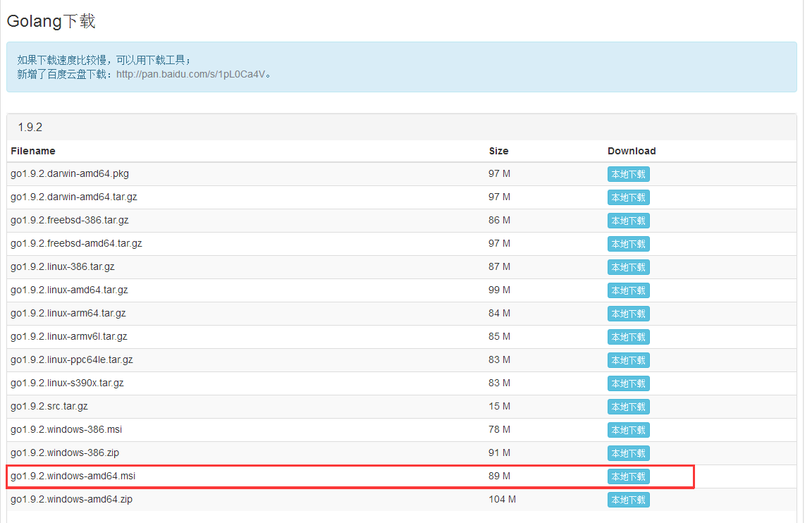This screenshot has height=523, width=812.
Task: Select filename go1.9.2.linux-s390x.tar.gz
Action: coord(68,383)
